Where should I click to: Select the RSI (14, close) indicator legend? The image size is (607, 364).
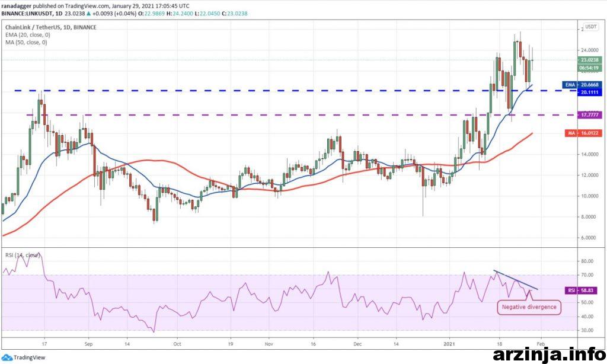click(23, 255)
